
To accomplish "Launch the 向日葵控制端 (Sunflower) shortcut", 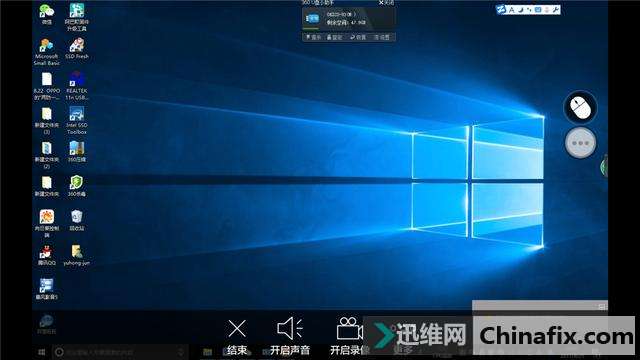I will click(x=47, y=223).
